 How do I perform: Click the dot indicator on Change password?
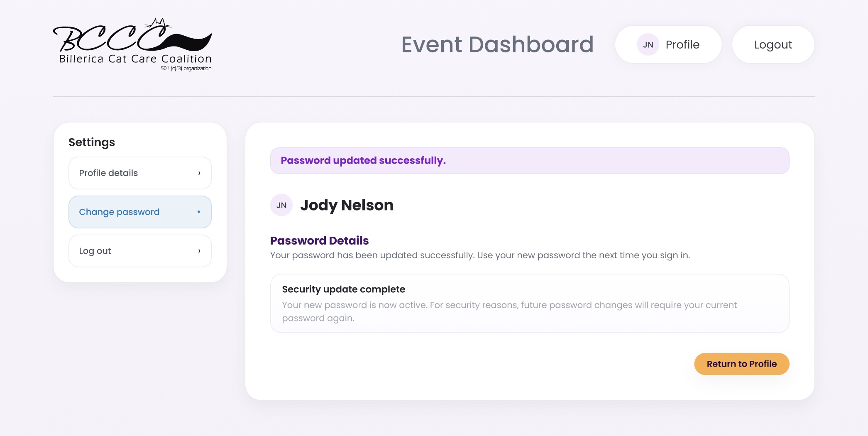click(199, 212)
